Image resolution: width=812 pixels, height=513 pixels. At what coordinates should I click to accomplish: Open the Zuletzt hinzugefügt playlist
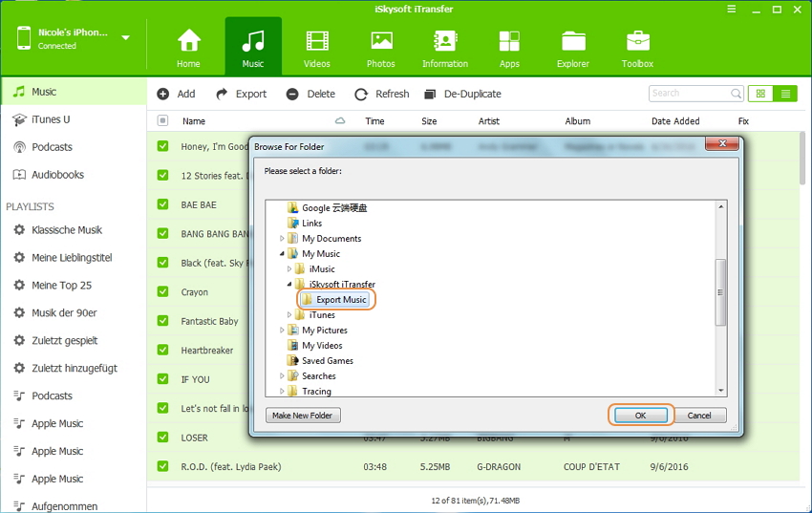click(74, 368)
